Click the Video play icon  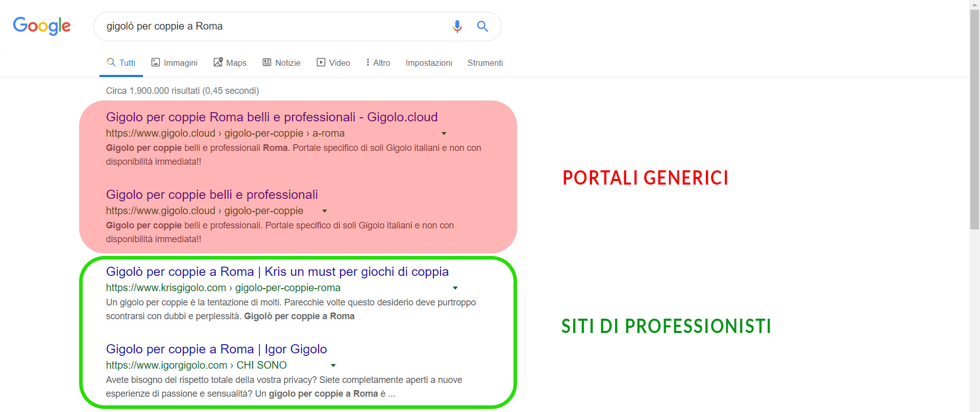click(x=321, y=62)
